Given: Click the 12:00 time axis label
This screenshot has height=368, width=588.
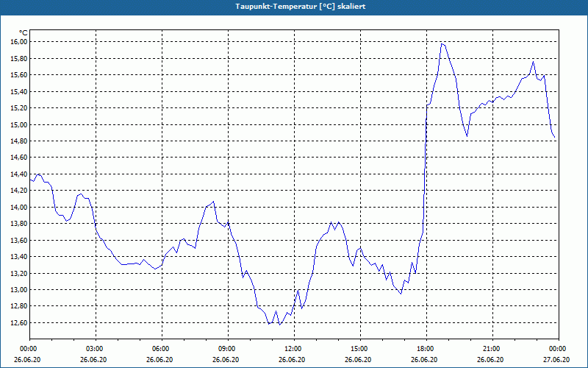Looking at the screenshot, I should [292, 349].
